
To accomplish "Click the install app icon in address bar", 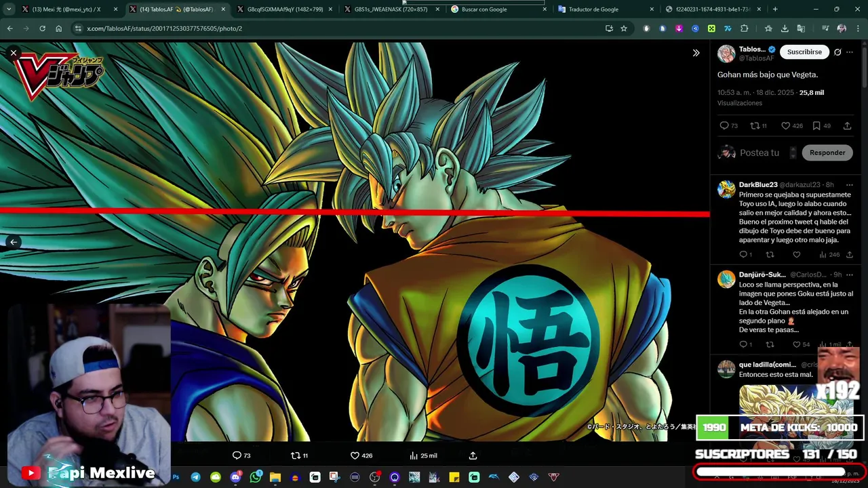I will 609,28.
